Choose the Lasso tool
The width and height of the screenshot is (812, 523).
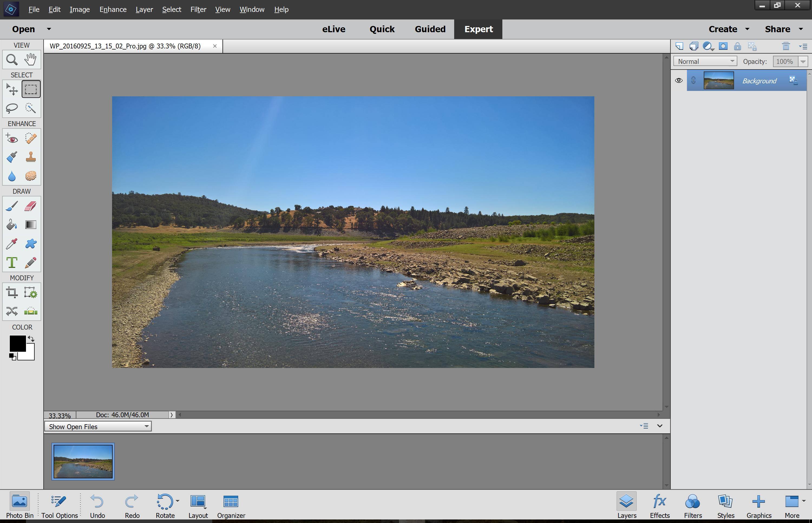coord(12,108)
